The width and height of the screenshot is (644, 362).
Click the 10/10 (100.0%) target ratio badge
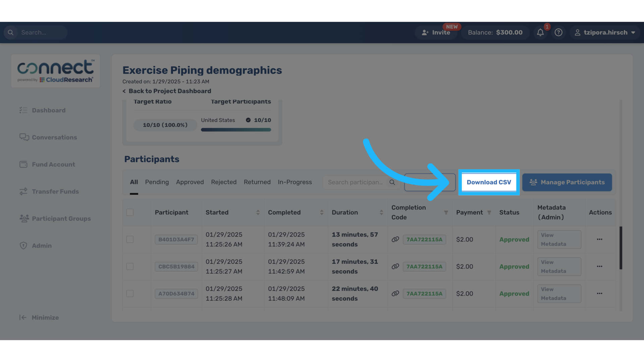click(x=165, y=125)
